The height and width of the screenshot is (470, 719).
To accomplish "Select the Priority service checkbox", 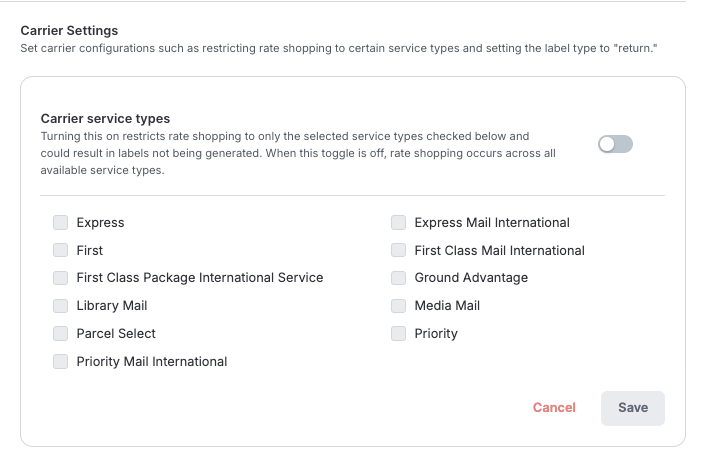I will pyautogui.click(x=399, y=333).
